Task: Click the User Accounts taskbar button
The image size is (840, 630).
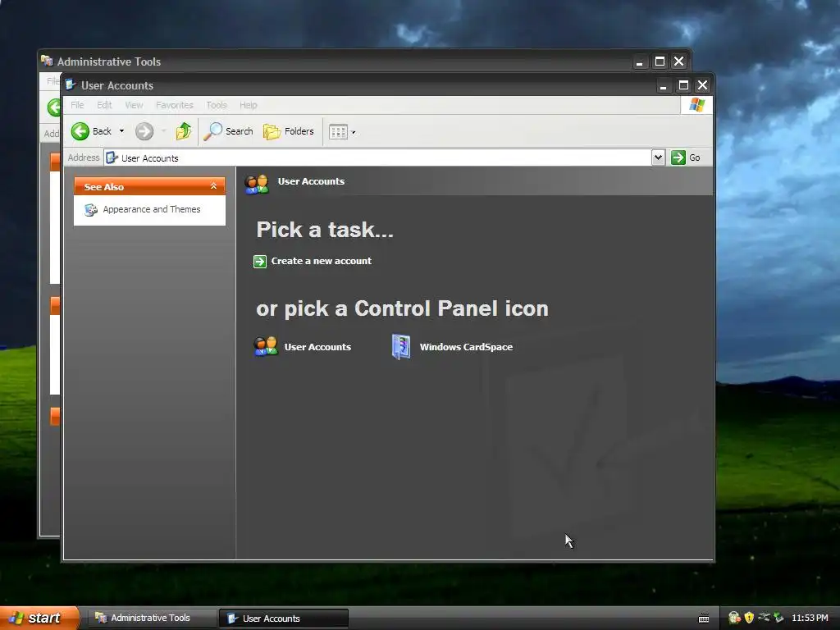Action: pyautogui.click(x=284, y=619)
